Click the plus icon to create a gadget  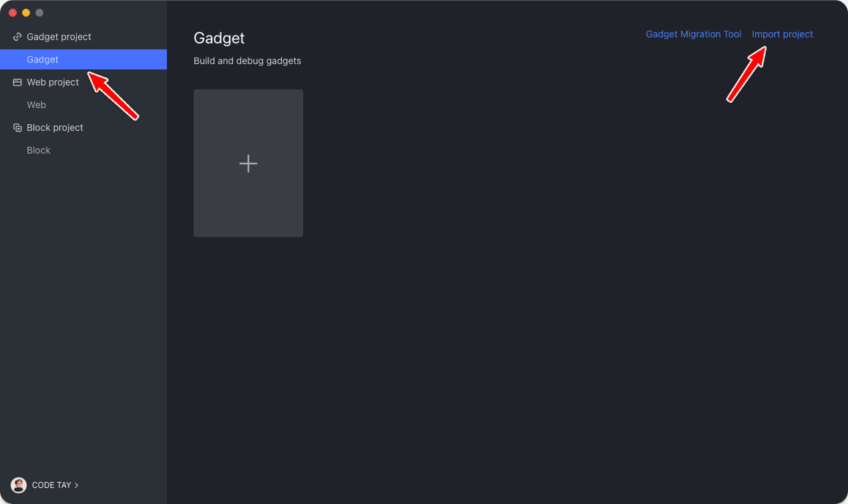click(248, 164)
